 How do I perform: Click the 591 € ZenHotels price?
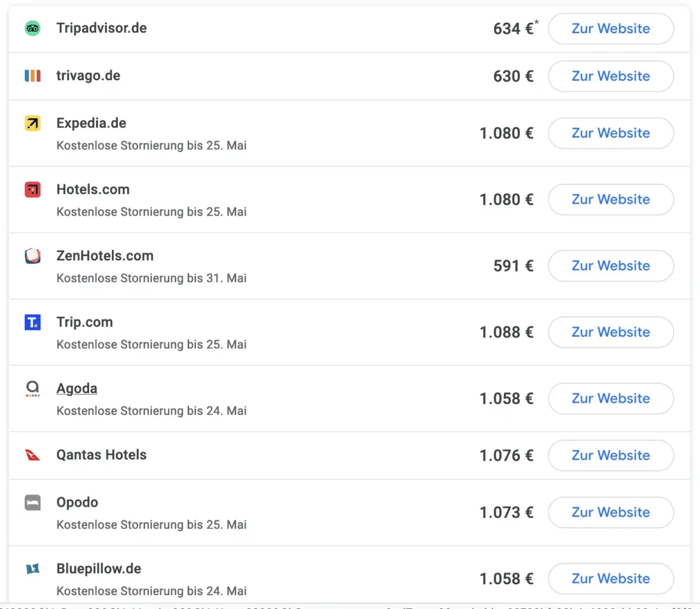coord(513,266)
